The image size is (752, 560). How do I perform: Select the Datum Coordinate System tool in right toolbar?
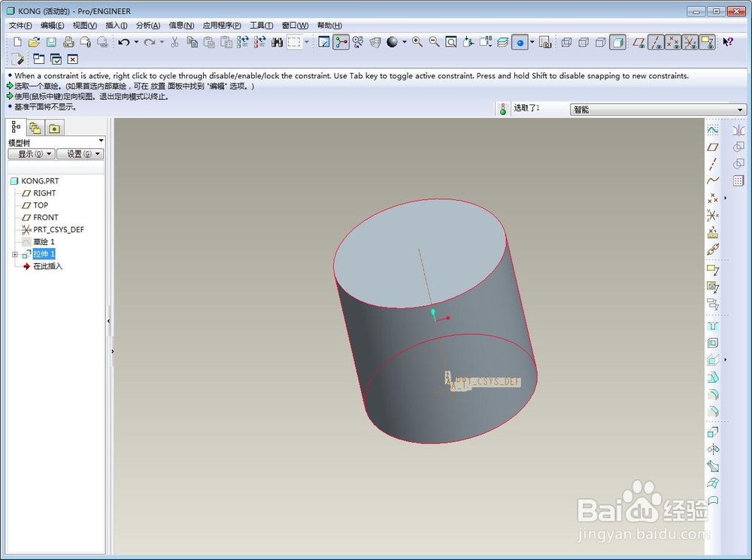[713, 215]
